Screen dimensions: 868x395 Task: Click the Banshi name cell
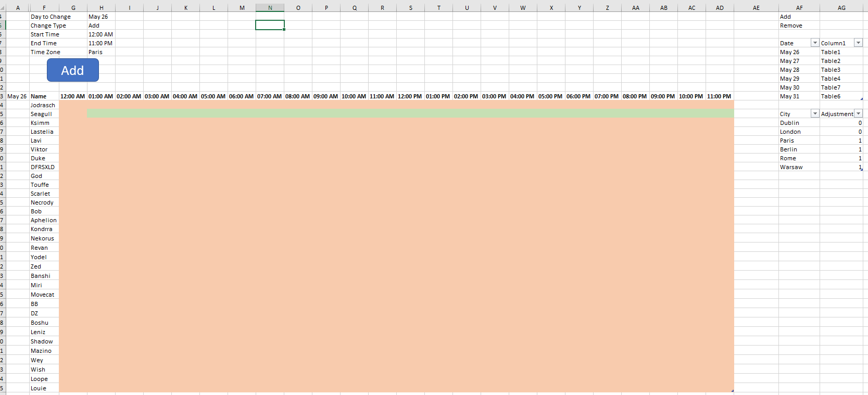pyautogui.click(x=44, y=276)
